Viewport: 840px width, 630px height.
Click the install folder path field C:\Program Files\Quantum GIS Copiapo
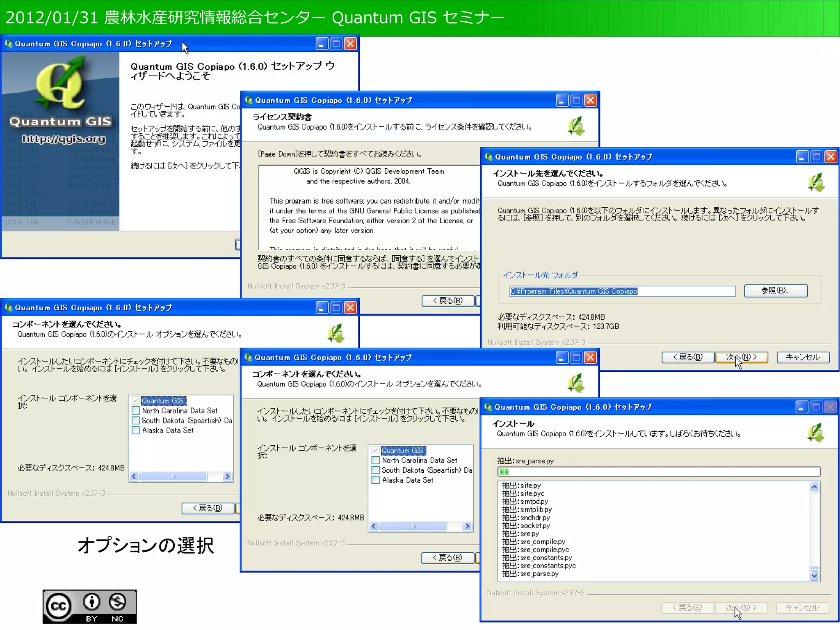tap(622, 291)
